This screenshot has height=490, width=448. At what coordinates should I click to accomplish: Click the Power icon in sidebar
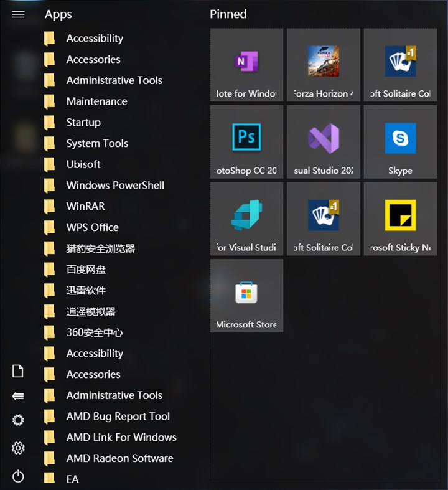pos(18,476)
